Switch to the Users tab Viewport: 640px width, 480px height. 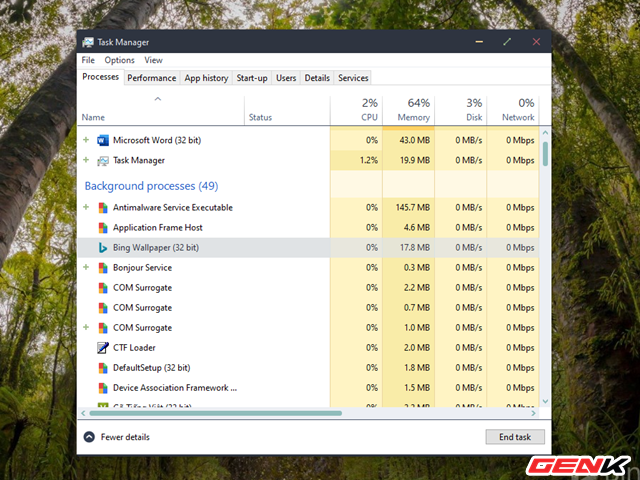pyautogui.click(x=286, y=78)
